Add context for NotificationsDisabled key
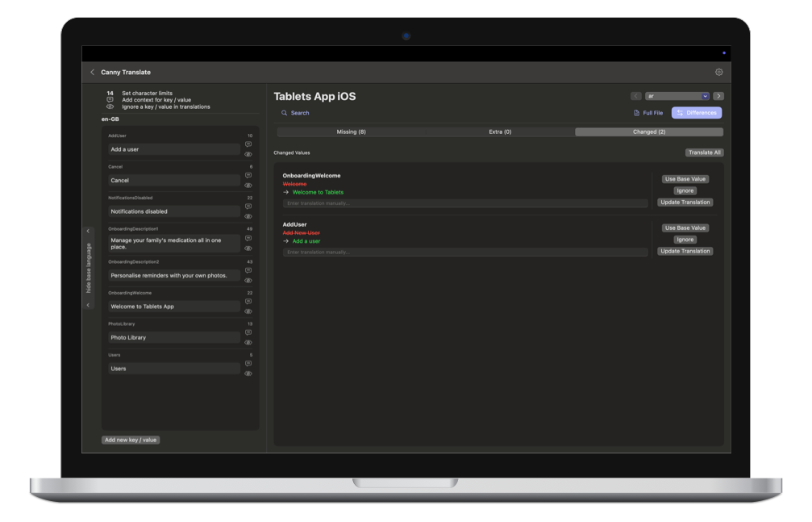The width and height of the screenshot is (812, 522). click(248, 207)
